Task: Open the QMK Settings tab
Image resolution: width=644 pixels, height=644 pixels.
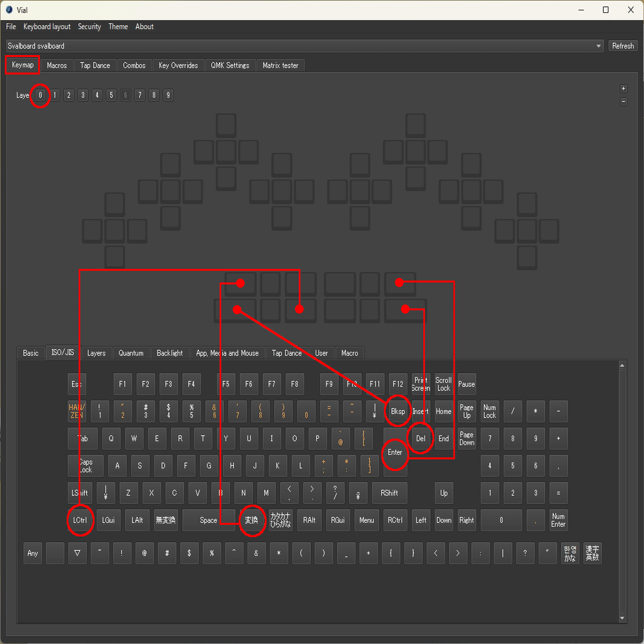Action: coord(230,65)
